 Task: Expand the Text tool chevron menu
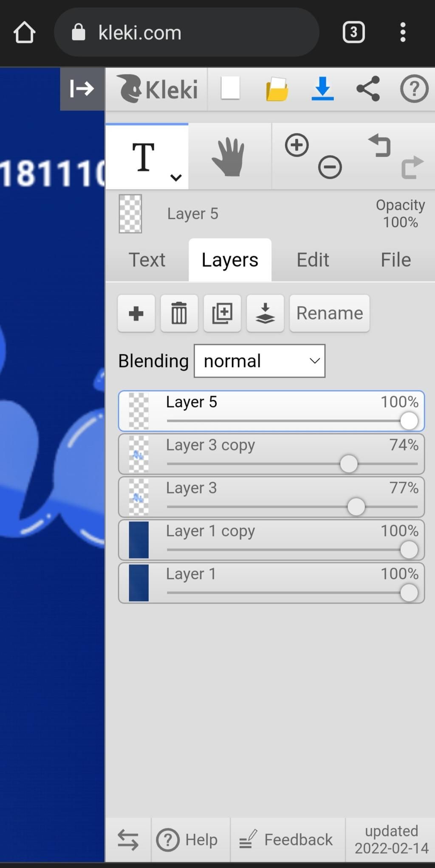click(176, 177)
